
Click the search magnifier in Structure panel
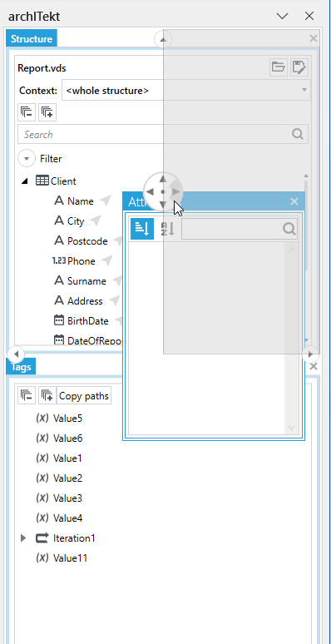click(x=298, y=134)
